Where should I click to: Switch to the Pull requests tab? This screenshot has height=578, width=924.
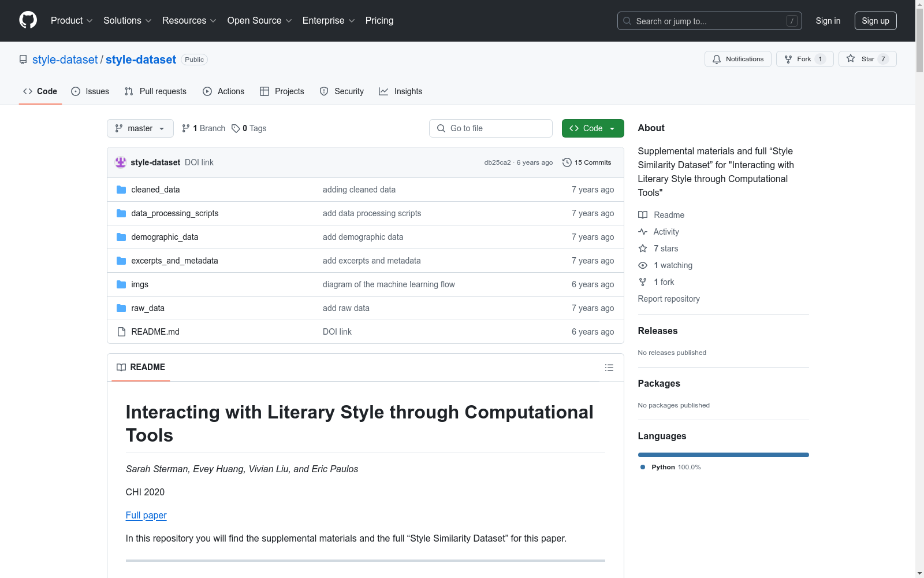[x=155, y=91]
